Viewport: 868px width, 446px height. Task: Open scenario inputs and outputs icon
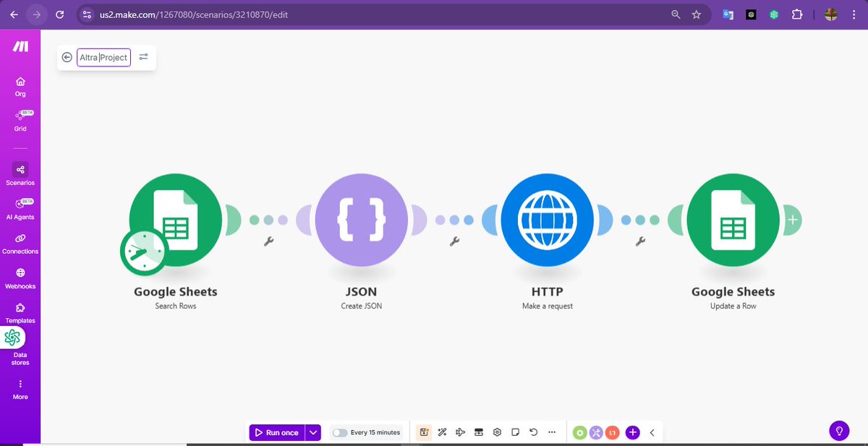479,432
